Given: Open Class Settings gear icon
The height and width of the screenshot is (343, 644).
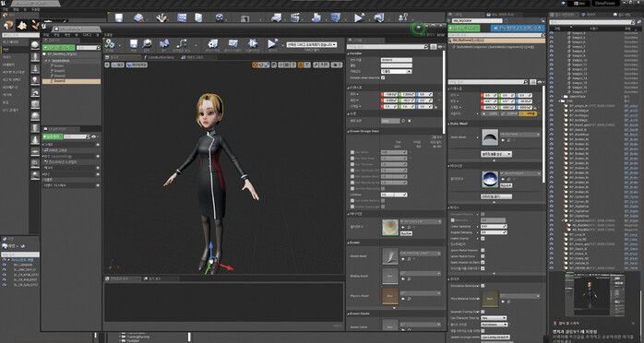Looking at the screenshot, I should click(212, 43).
